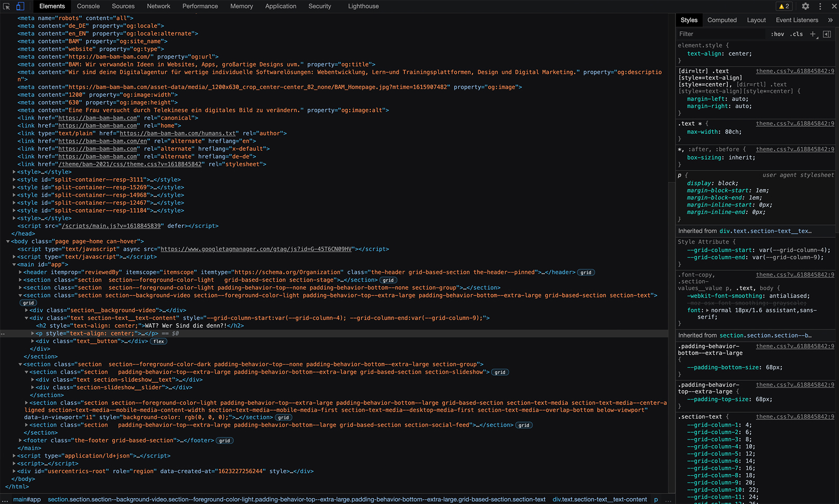Screen dimensions: 839x504
Task: Select the meta name robots node
Action: 76,18
